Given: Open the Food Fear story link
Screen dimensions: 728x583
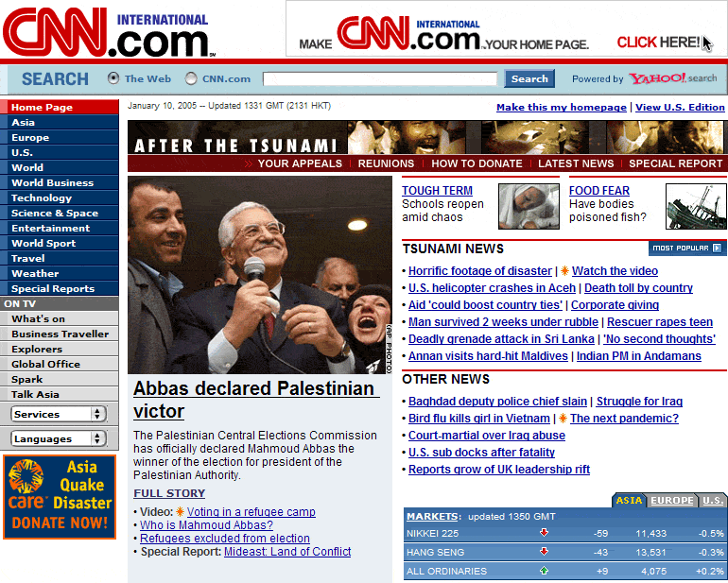Looking at the screenshot, I should coord(598,191).
